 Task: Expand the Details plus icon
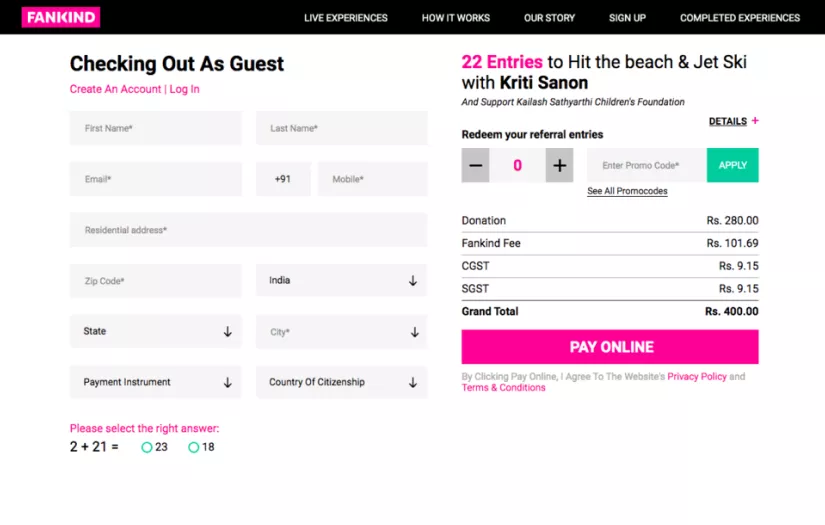[755, 121]
